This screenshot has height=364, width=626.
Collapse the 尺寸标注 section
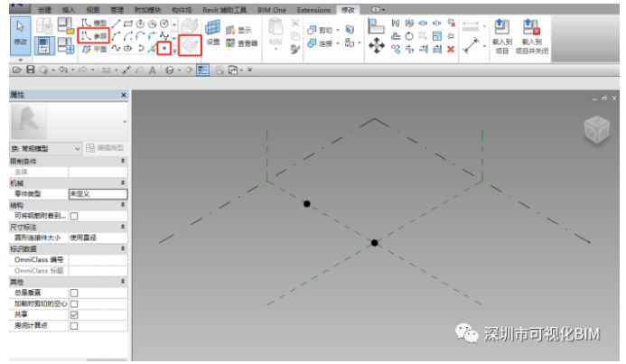(123, 227)
